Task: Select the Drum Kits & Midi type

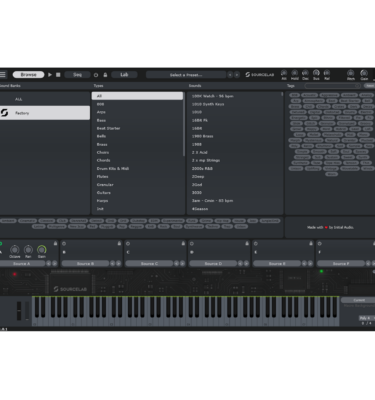Action: click(x=137, y=169)
